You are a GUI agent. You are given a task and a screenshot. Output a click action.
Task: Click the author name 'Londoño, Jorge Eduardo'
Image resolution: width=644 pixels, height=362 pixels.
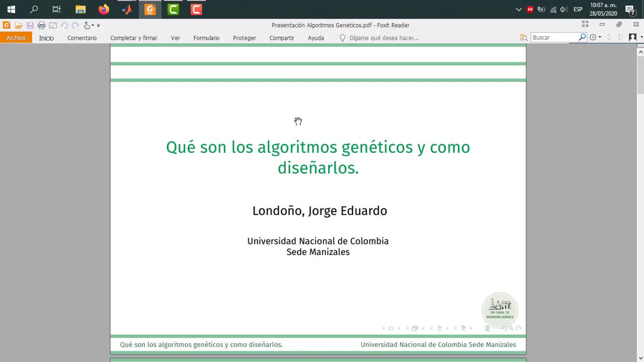coord(319,211)
